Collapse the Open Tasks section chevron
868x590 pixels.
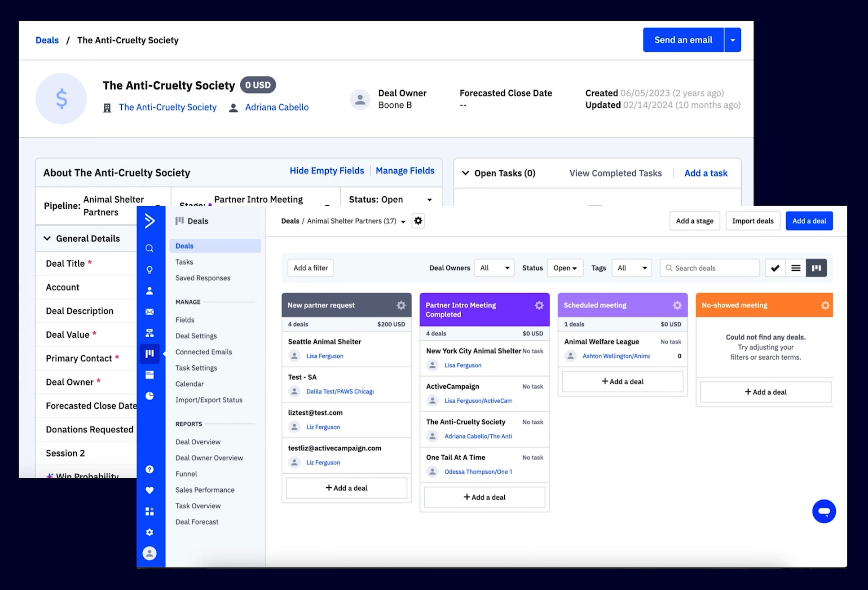coord(466,173)
